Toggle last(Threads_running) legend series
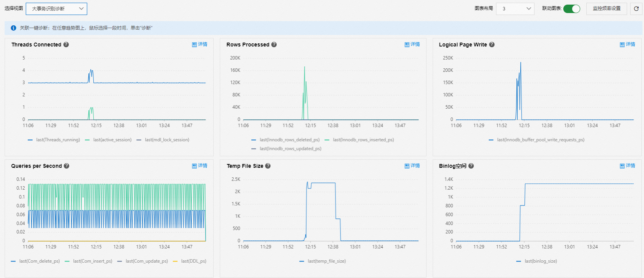The image size is (644, 278). tap(54, 140)
